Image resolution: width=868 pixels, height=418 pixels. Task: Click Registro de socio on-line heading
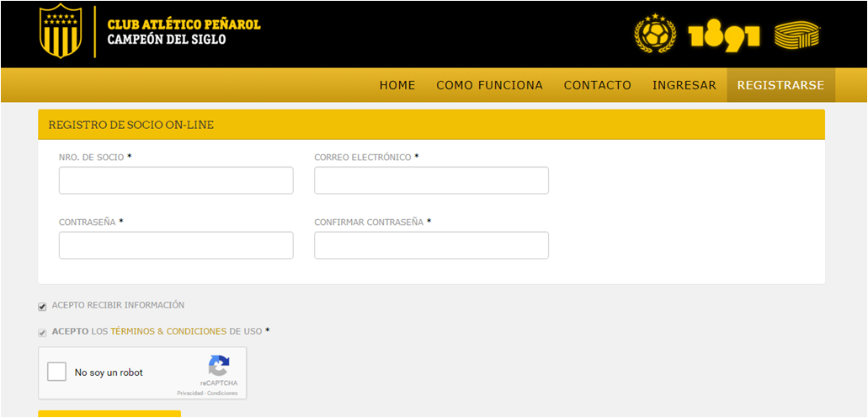click(x=131, y=125)
